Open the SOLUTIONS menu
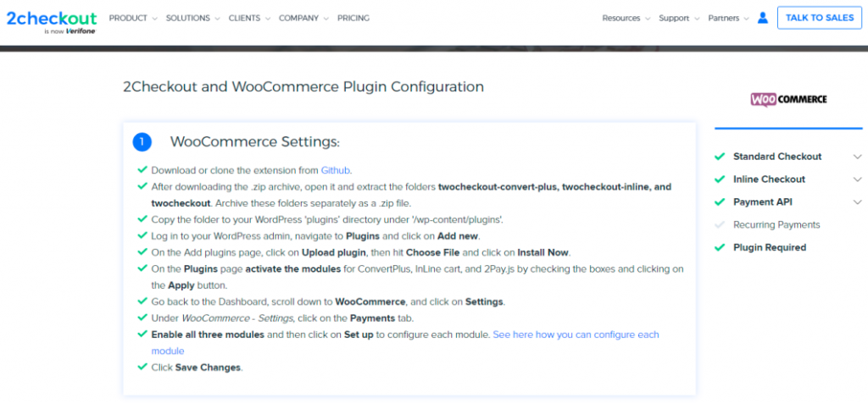This screenshot has width=868, height=403. pyautogui.click(x=192, y=18)
